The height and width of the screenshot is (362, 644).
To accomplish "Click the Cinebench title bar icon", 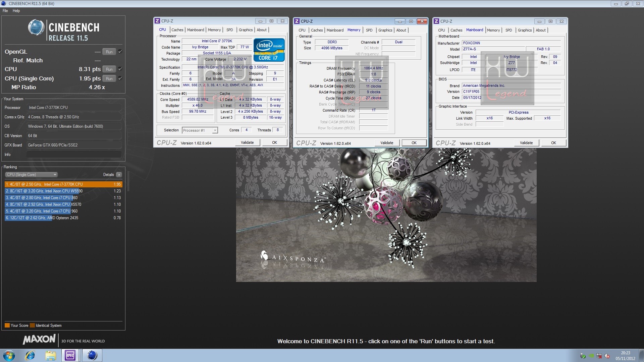I will point(4,3).
